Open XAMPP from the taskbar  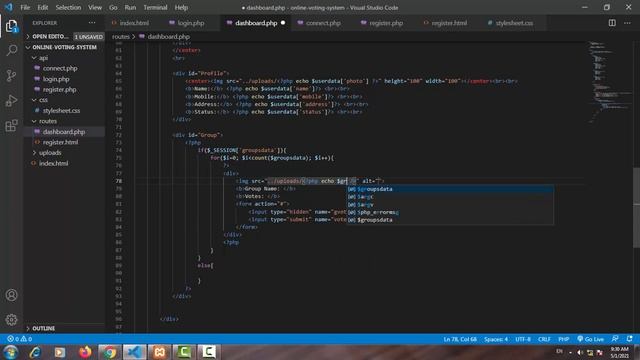point(159,352)
